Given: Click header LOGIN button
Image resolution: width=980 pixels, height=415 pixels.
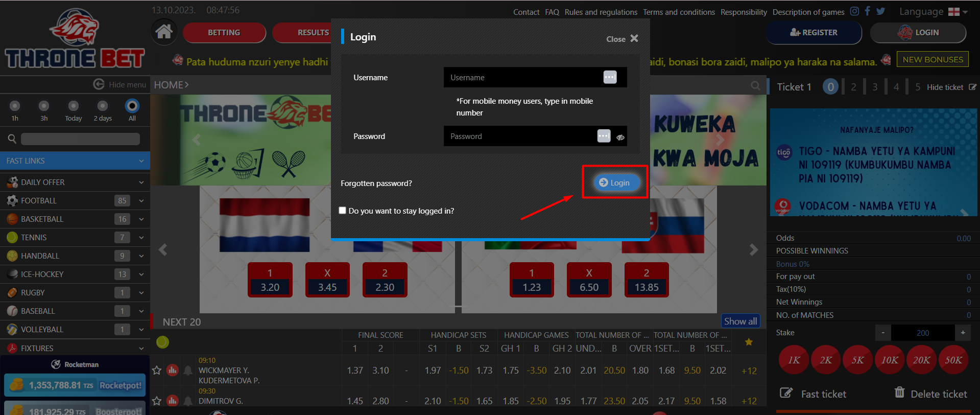Looking at the screenshot, I should click(918, 33).
